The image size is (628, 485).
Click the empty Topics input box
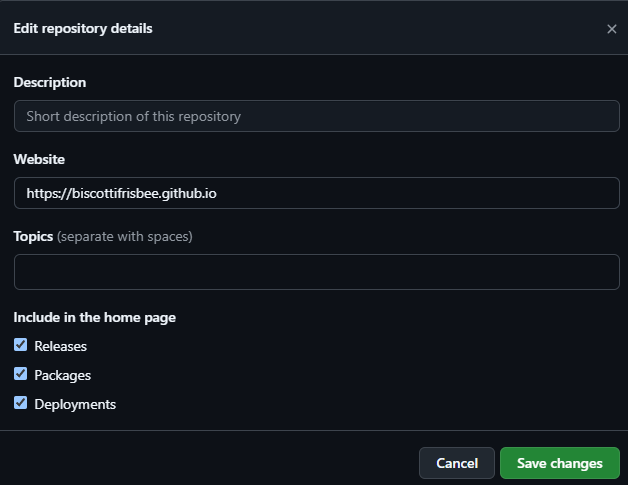[x=316, y=271]
